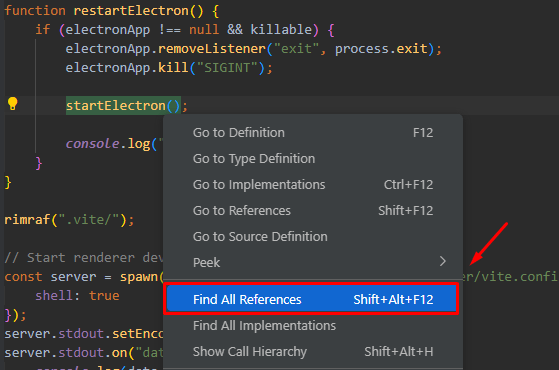This screenshot has width=559, height=370.
Task: Click console.log in the if block
Action: click(108, 144)
